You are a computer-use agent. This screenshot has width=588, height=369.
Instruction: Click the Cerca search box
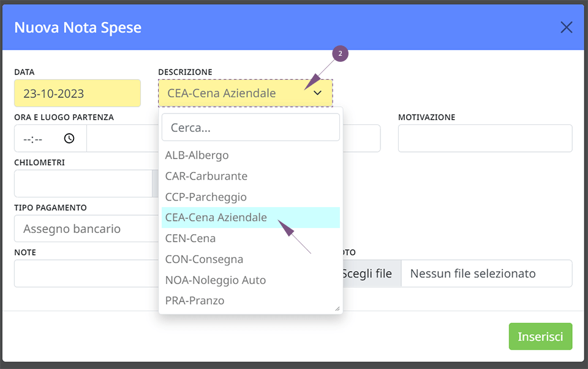[x=251, y=127]
